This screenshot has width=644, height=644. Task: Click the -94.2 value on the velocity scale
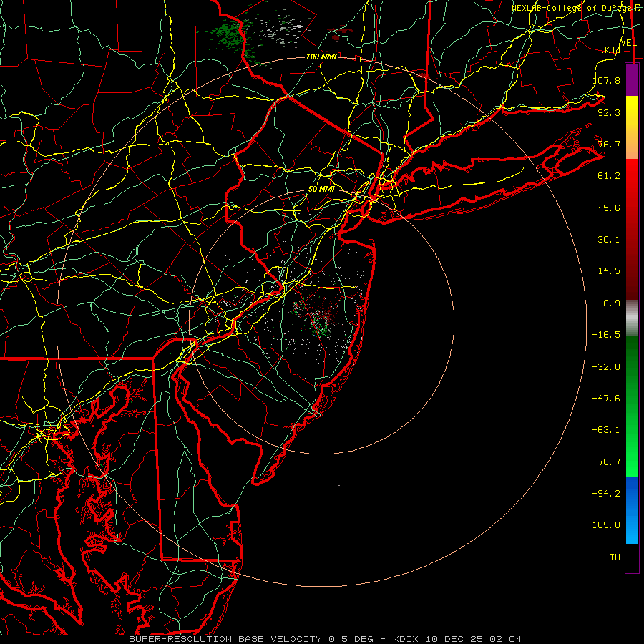(606, 493)
